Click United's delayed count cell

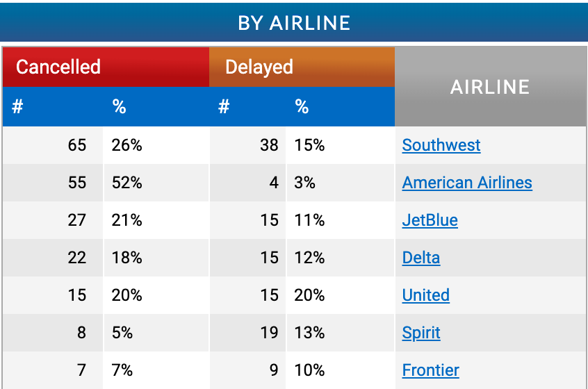pyautogui.click(x=269, y=295)
